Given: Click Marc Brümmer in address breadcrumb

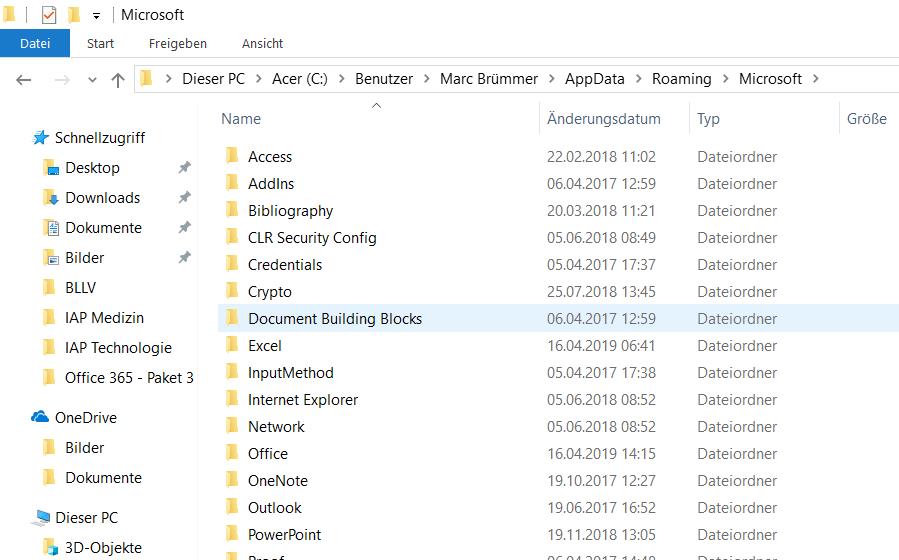Looking at the screenshot, I should tap(489, 79).
